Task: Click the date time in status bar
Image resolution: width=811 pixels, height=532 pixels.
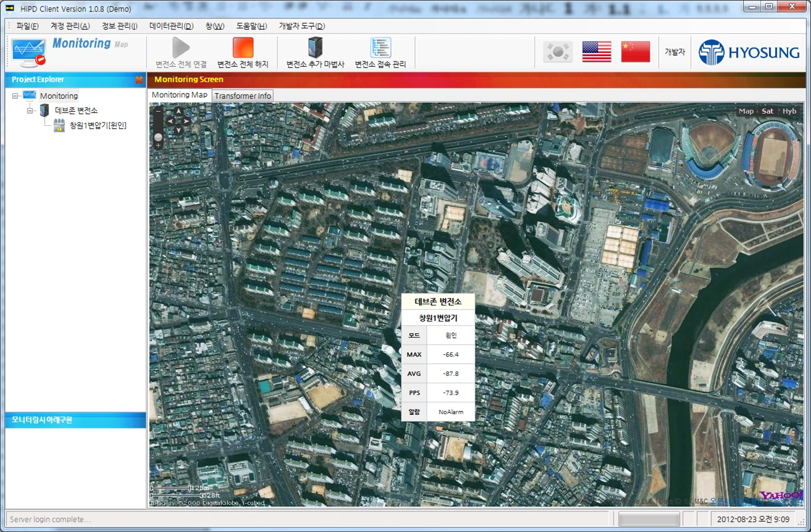Action: 754,519
